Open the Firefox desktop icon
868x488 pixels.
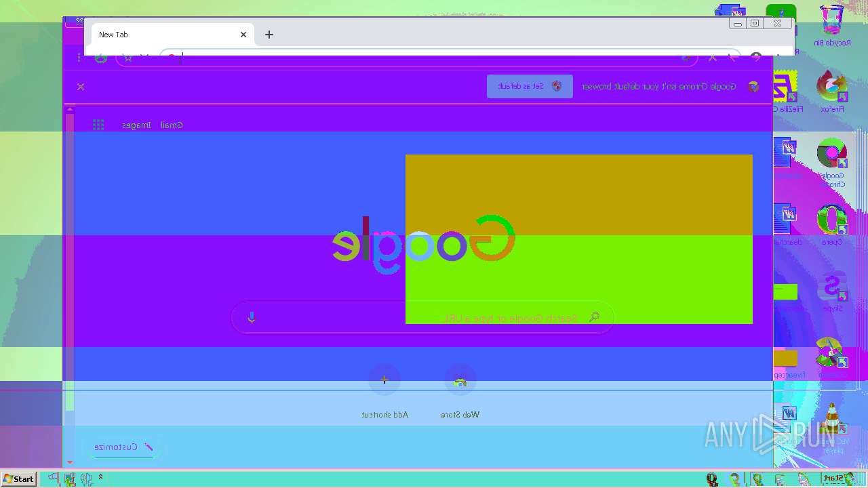pos(832,91)
